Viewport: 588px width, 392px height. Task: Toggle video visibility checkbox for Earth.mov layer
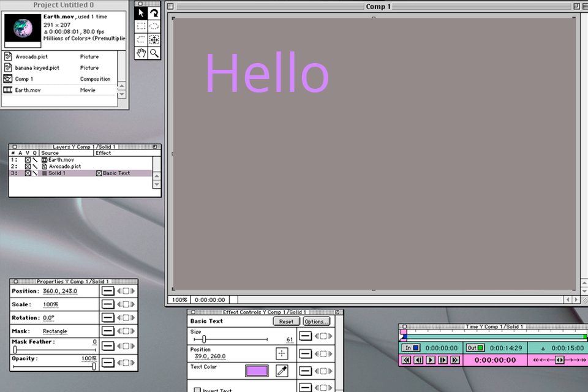29,159
